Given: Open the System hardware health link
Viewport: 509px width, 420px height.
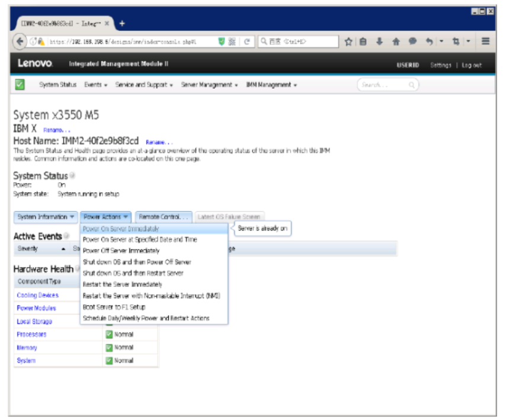Looking at the screenshot, I should 26,361.
